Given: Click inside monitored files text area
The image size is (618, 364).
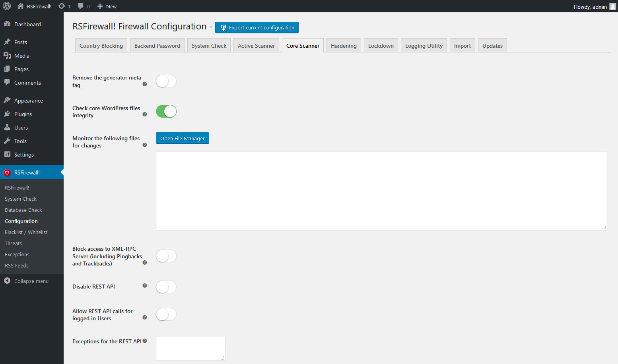Looking at the screenshot, I should (x=381, y=191).
